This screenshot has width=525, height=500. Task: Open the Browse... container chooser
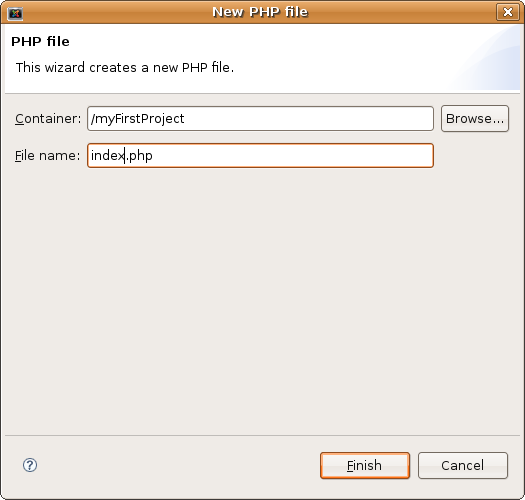[475, 119]
